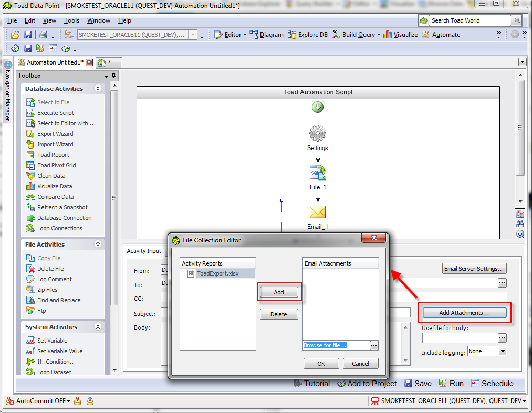The width and height of the screenshot is (532, 413).
Task: Select Delete File activity
Action: point(50,269)
